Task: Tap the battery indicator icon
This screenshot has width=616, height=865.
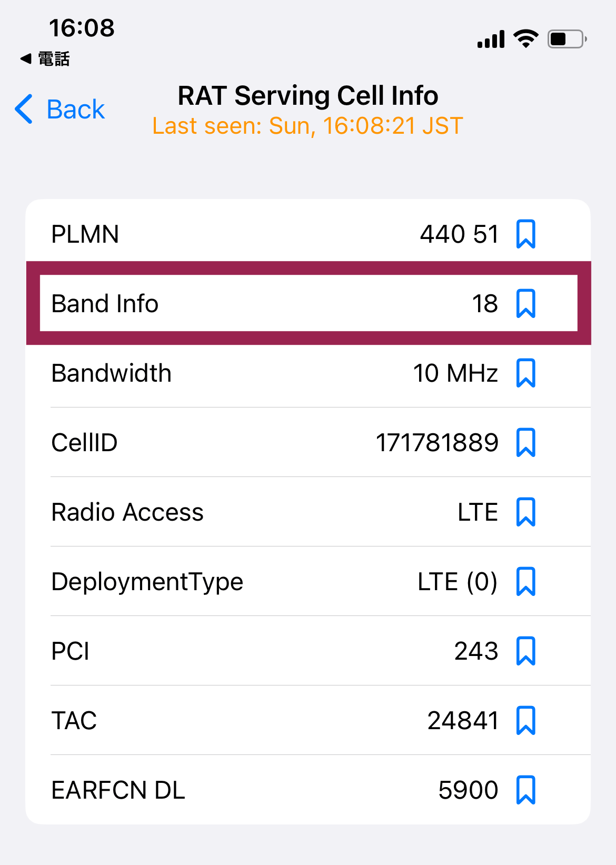Action: pos(567,39)
